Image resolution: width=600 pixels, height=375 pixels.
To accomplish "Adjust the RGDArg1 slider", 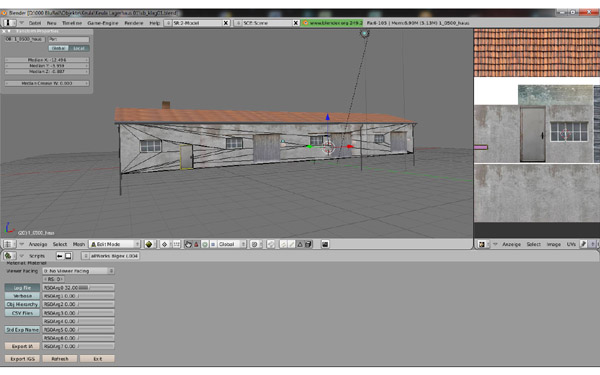I will click(x=78, y=296).
